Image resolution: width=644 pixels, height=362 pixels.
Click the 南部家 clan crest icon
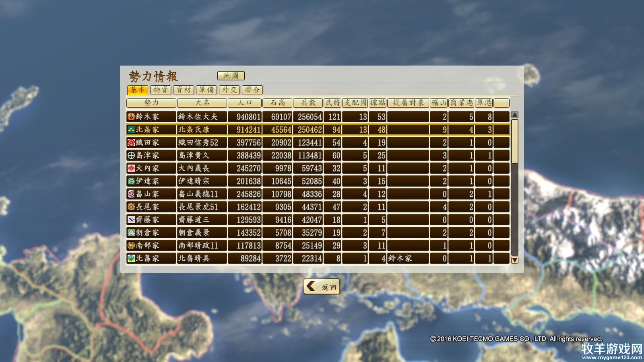click(x=131, y=245)
